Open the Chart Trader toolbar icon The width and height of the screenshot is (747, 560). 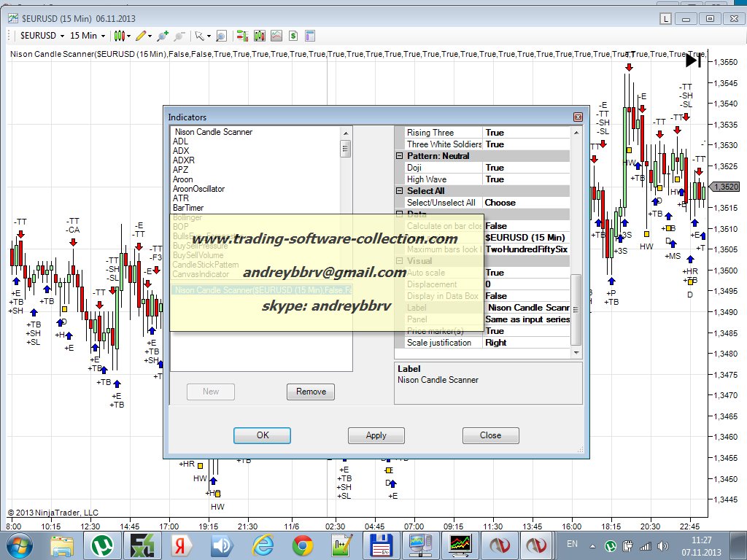point(242,35)
